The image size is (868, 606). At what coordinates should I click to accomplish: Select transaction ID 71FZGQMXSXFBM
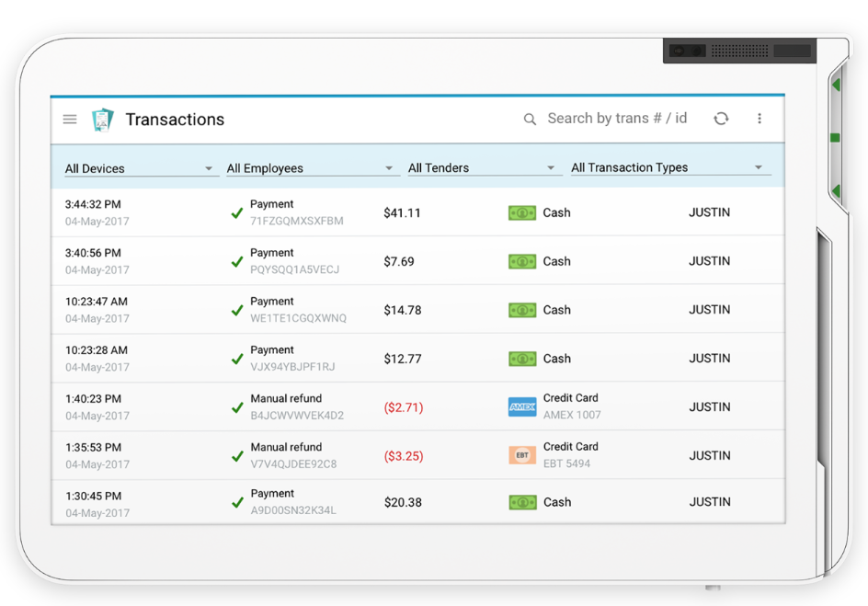[x=297, y=221]
